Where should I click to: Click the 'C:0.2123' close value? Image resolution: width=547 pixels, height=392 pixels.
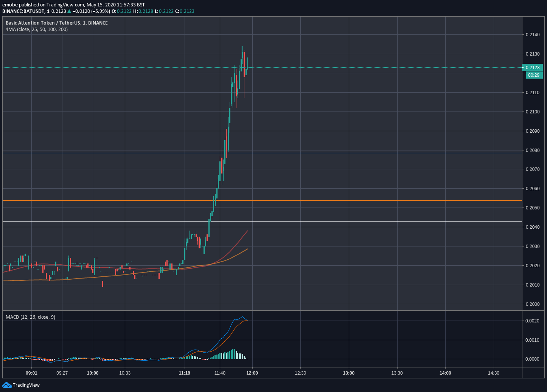coord(185,11)
